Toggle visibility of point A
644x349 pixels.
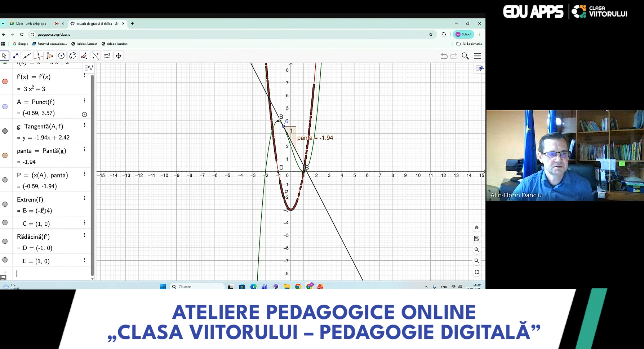click(5, 107)
